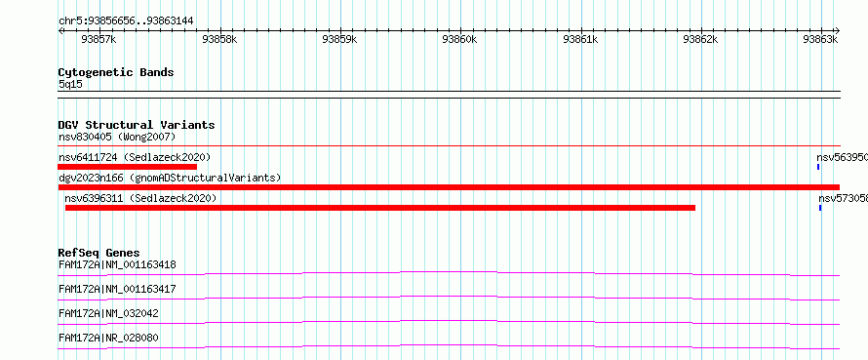Image resolution: width=868 pixels, height=360 pixels.
Task: Open the DGV Structural Variants track title
Action: pyautogui.click(x=137, y=125)
